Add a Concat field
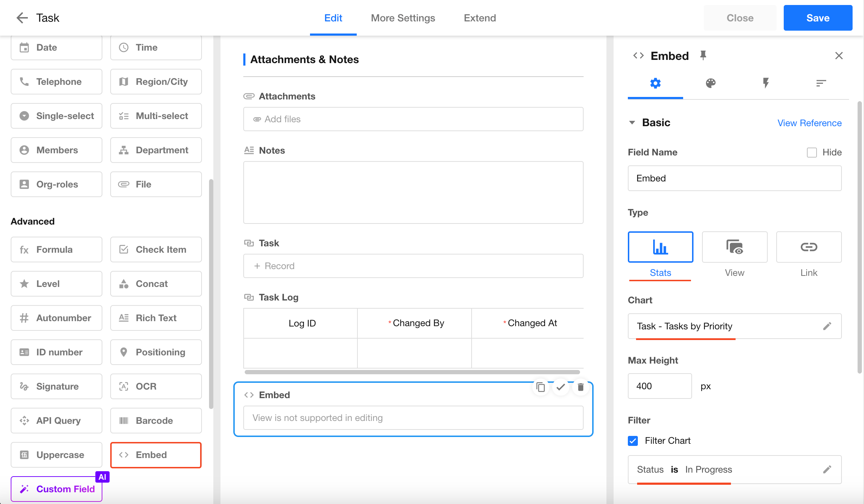The height and width of the screenshot is (504, 864). pyautogui.click(x=156, y=284)
